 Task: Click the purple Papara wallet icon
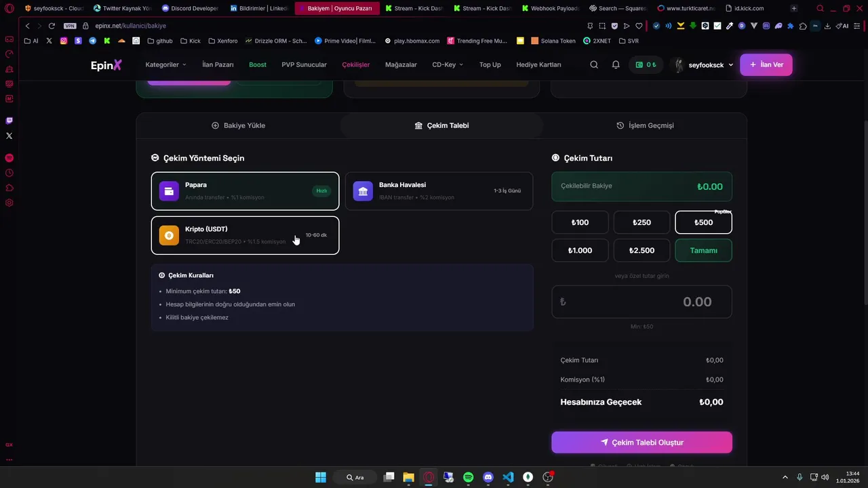tap(169, 191)
